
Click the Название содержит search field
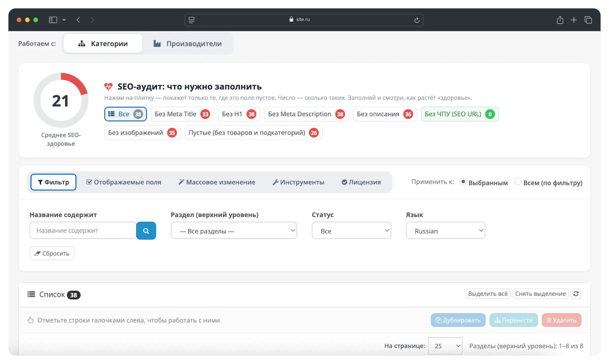pyautogui.click(x=83, y=230)
